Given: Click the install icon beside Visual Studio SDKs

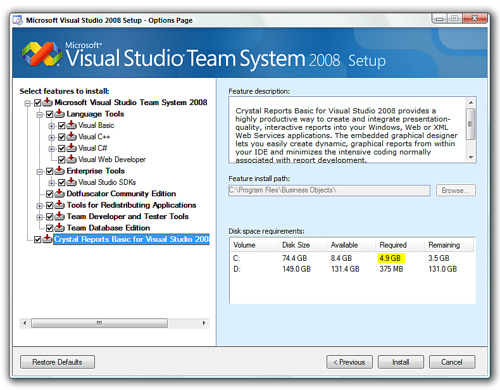Looking at the screenshot, I should click(x=71, y=182).
